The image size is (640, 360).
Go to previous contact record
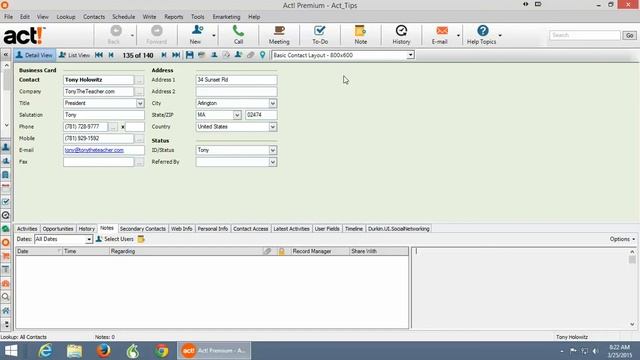111,55
